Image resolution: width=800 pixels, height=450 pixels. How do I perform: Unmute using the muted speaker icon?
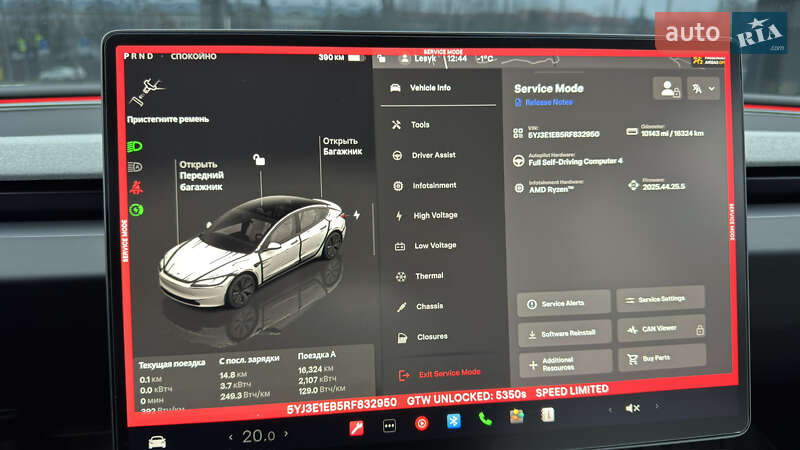click(633, 408)
